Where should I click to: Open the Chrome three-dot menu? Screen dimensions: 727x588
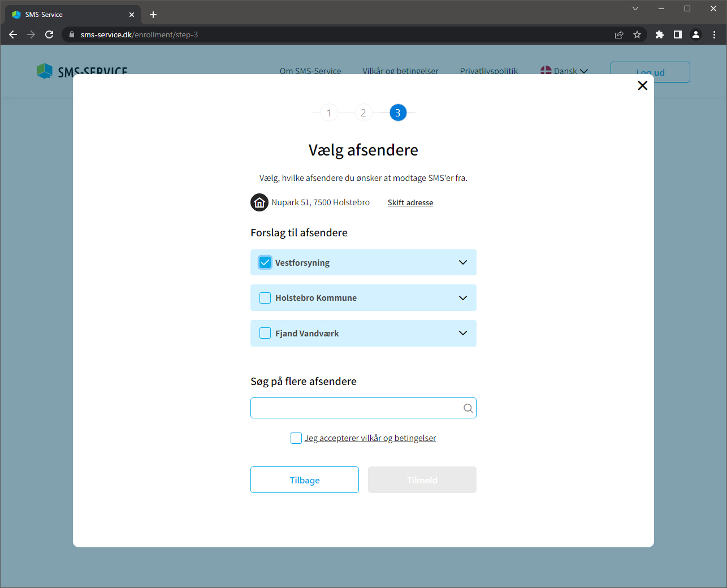click(714, 34)
